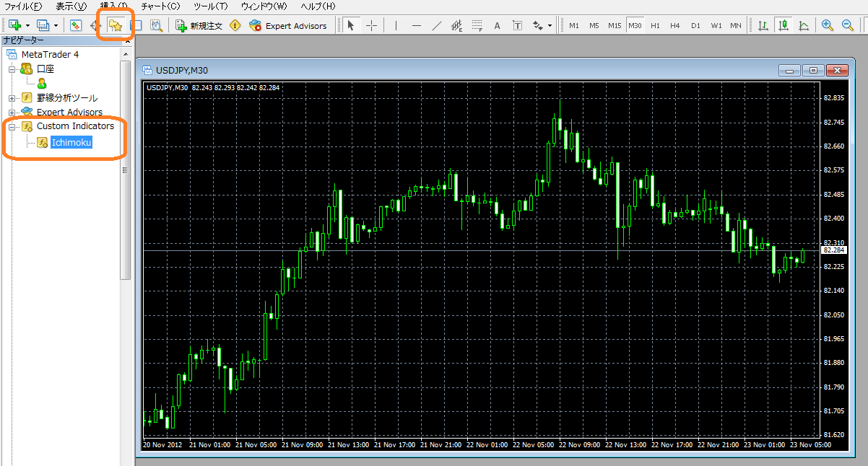Switch chart to H1 timeframe
The image size is (868, 466).
655,25
